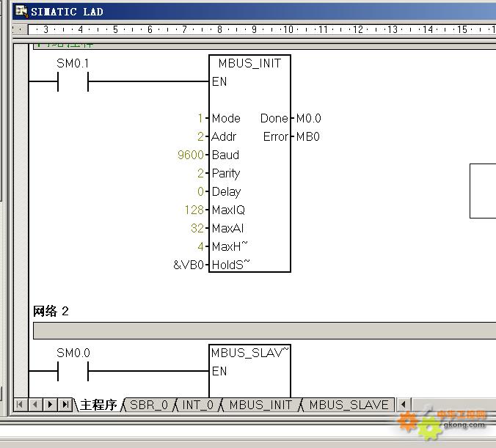The image size is (496, 448).
Task: Go to next tab with the arrow button
Action: click(x=50, y=404)
